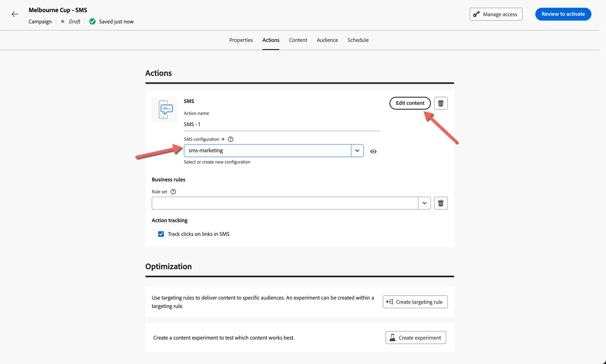Delete the SMS action with trash icon
606x364 pixels.
pyautogui.click(x=441, y=103)
